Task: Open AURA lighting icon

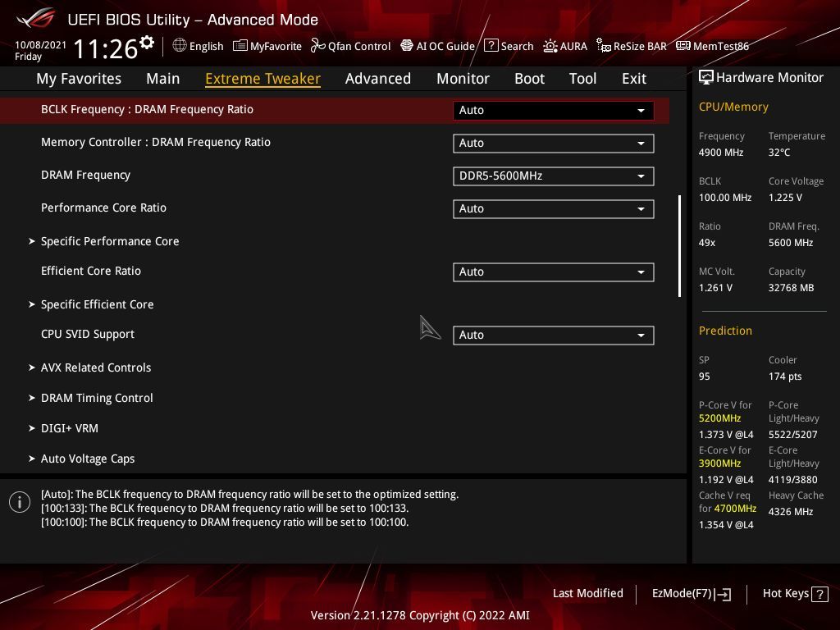Action: 550,46
